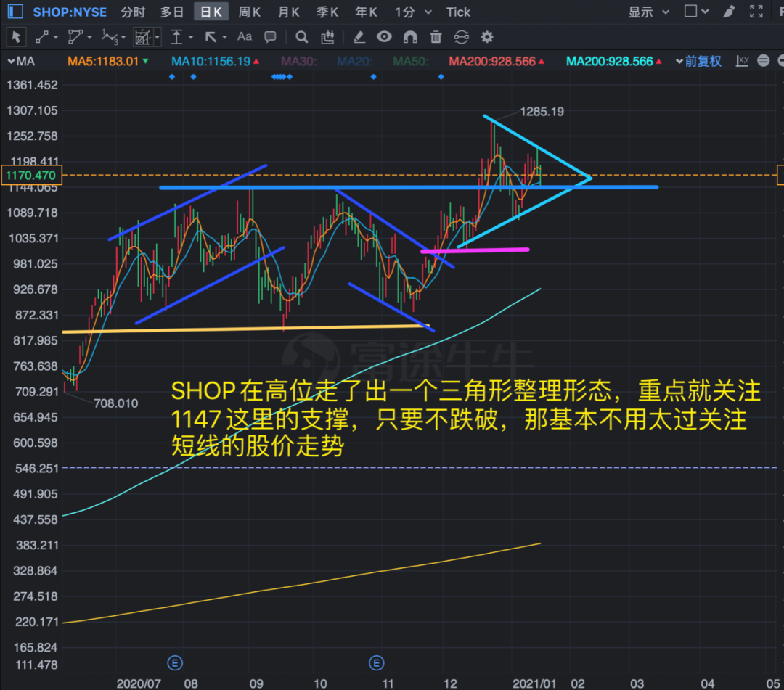Screen dimensions: 784x690
Task: Switch to the 月K monthly tab
Action: 289,12
